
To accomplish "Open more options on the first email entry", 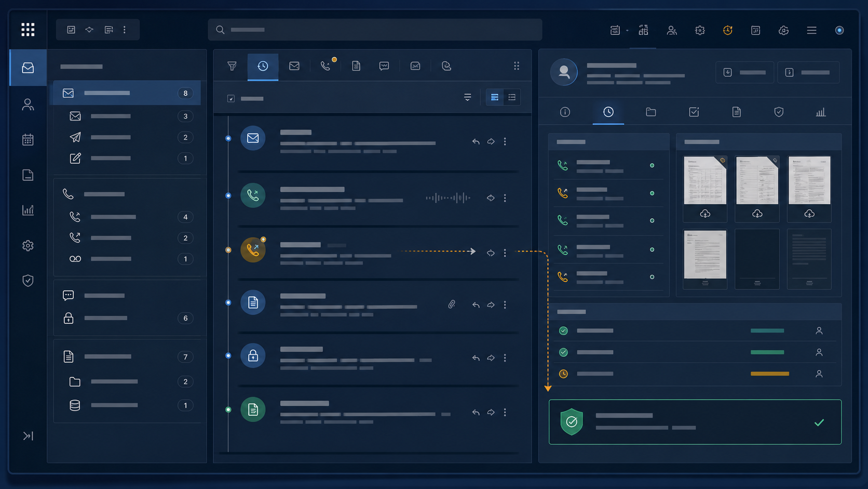I will [505, 141].
